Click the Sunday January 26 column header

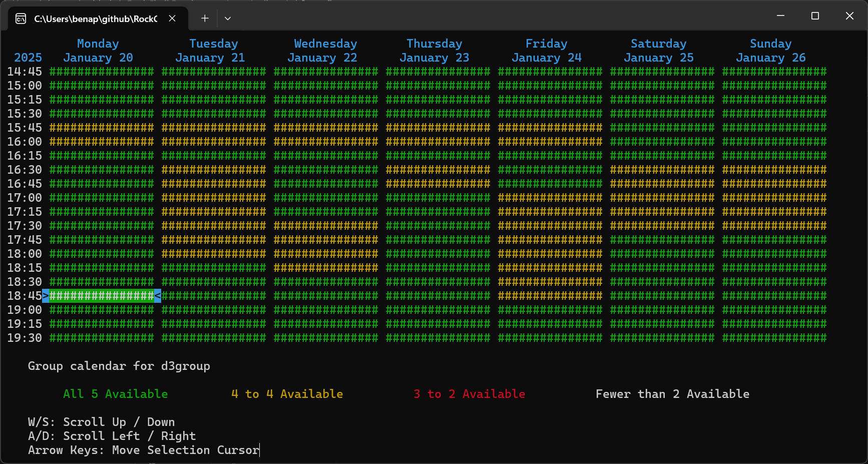[x=771, y=51]
